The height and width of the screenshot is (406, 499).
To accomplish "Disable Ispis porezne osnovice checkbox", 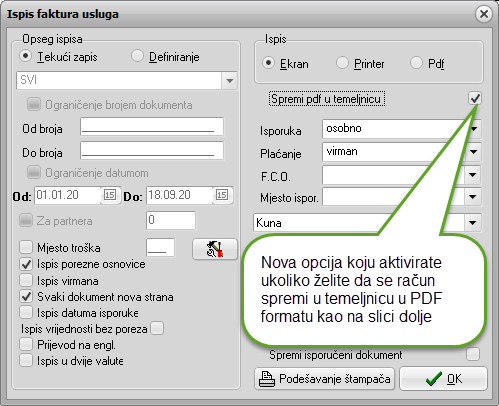I will [26, 264].
